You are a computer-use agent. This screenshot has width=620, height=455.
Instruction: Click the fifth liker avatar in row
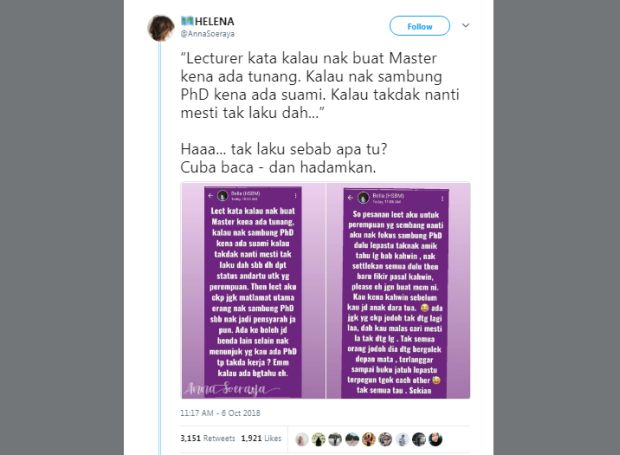pos(369,439)
